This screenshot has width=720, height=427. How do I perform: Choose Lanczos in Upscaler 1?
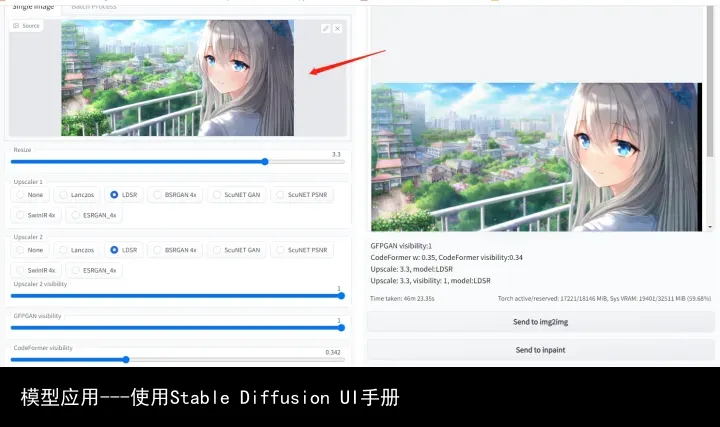[x=77, y=195]
